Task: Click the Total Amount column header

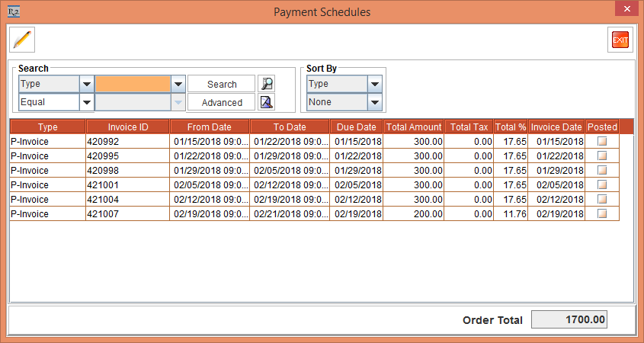Action: coord(414,127)
